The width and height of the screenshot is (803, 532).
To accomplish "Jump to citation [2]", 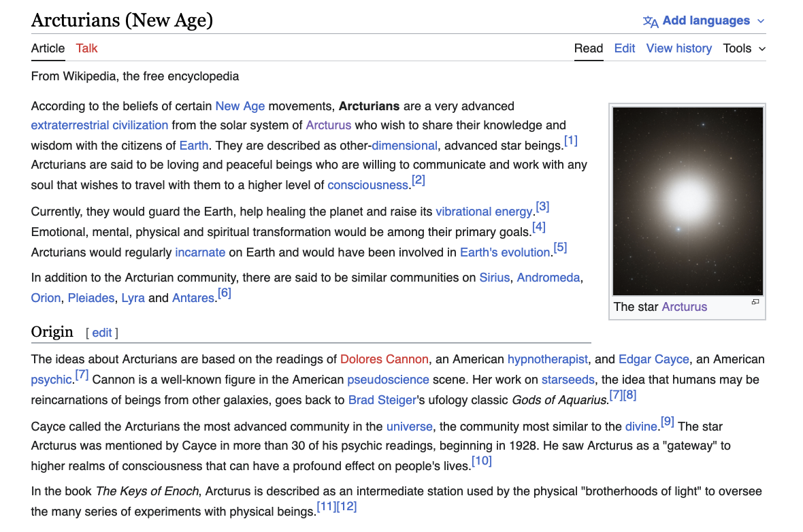I will pyautogui.click(x=419, y=180).
